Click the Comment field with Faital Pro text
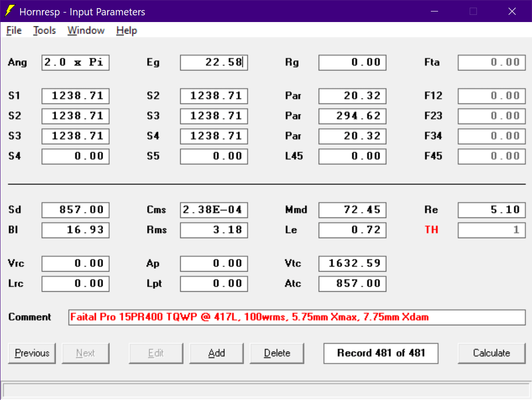This screenshot has width=532, height=400. pyautogui.click(x=297, y=317)
